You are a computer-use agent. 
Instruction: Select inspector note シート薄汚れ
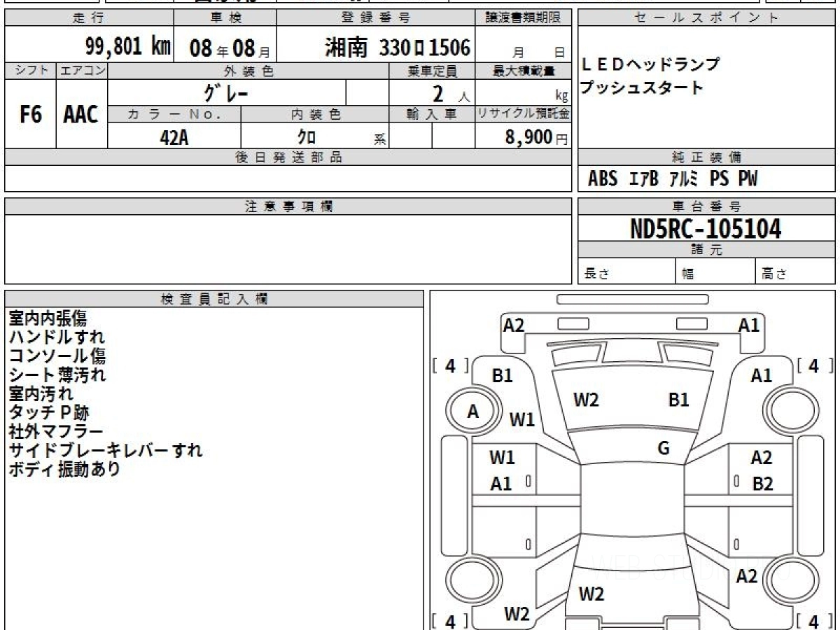coord(57,374)
